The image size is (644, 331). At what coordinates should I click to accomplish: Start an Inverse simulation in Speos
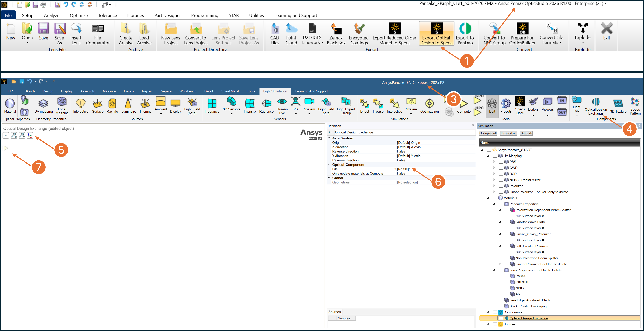coord(378,105)
